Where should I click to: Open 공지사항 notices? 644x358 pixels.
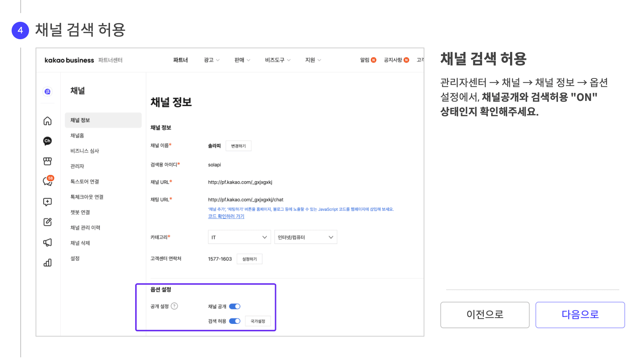(x=393, y=60)
